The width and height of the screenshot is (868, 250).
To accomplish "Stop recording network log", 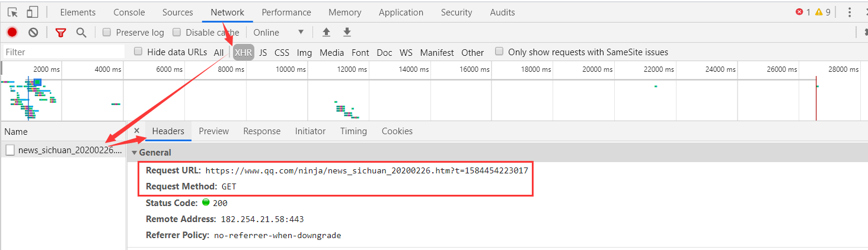I will click(x=12, y=33).
